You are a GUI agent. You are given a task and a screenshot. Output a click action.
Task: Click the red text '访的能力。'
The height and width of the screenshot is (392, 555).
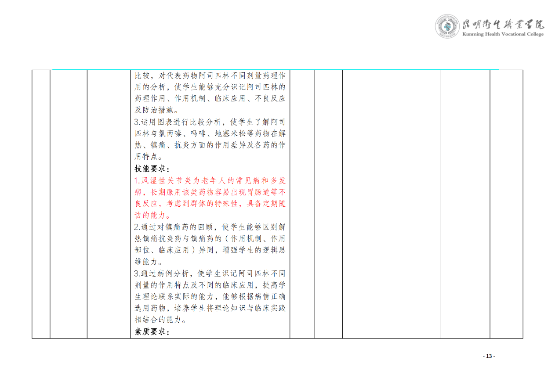click(152, 216)
